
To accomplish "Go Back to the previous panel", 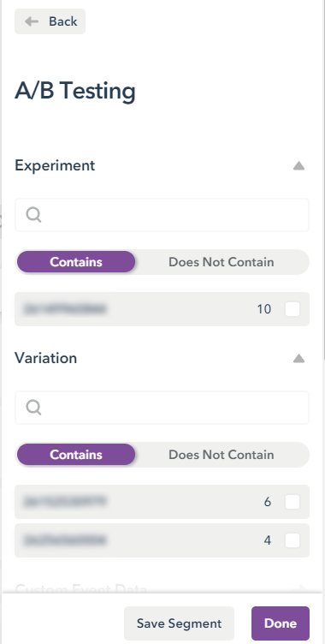I will tap(50, 21).
